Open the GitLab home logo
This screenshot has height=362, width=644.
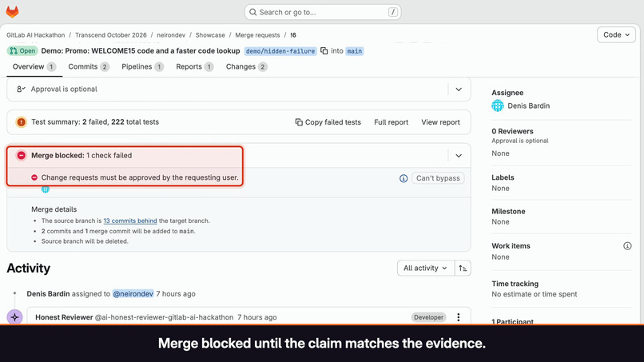12,12
